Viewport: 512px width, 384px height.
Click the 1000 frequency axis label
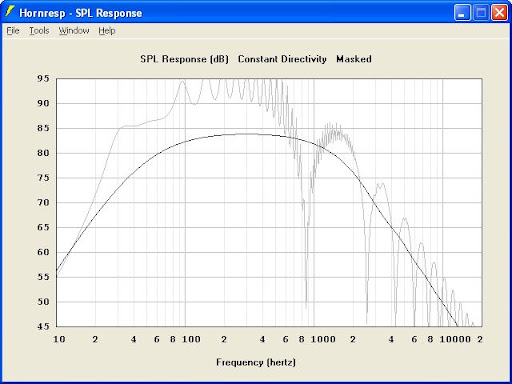[x=323, y=339]
